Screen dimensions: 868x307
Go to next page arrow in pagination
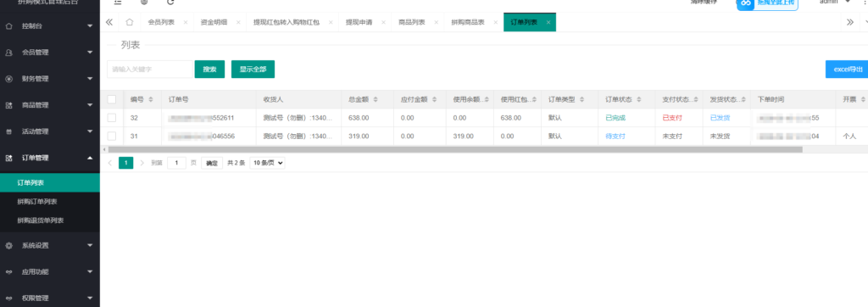tap(142, 163)
